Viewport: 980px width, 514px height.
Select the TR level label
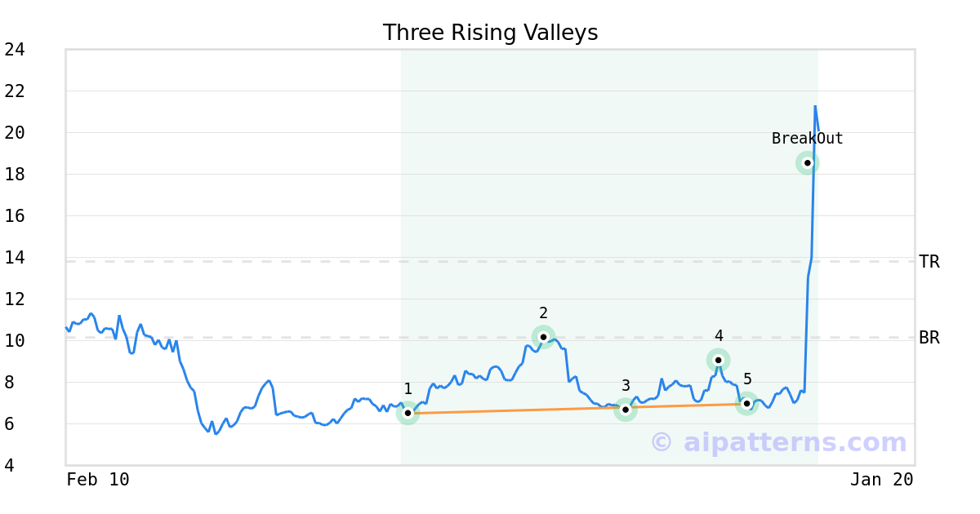(x=929, y=262)
